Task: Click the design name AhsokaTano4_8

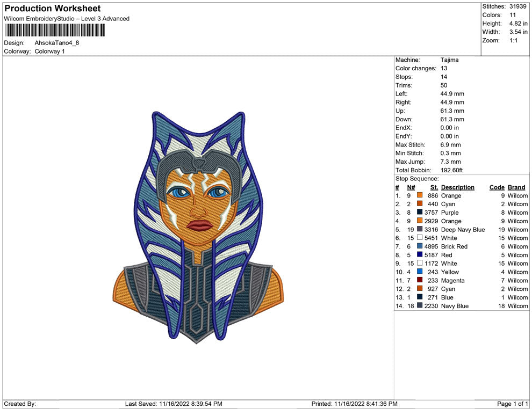Action: [56, 43]
